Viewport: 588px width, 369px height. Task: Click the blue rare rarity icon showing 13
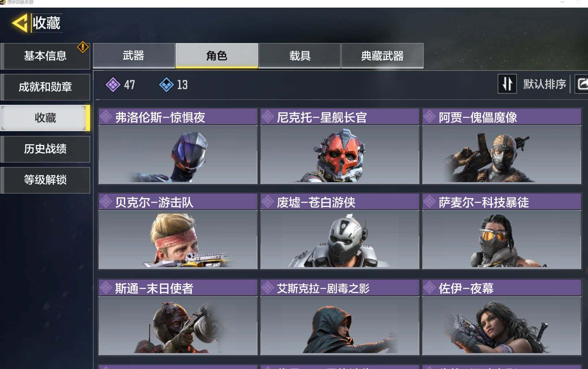167,85
